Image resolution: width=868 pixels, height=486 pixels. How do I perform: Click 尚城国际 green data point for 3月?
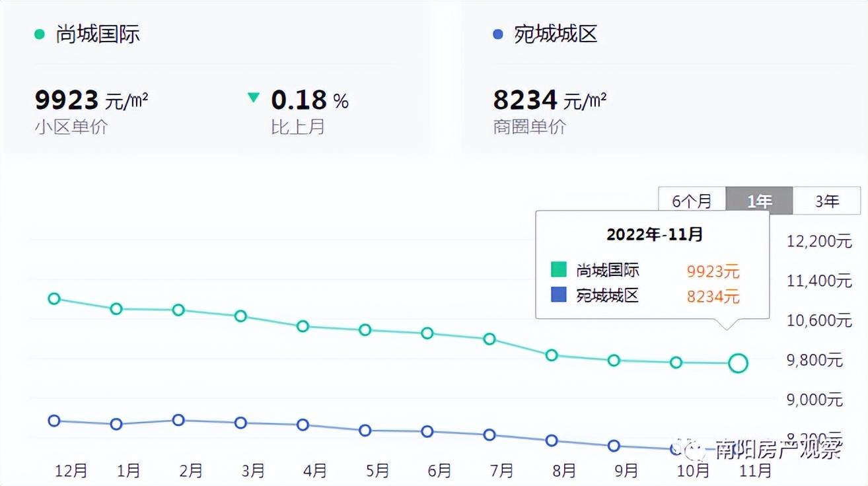[240, 316]
